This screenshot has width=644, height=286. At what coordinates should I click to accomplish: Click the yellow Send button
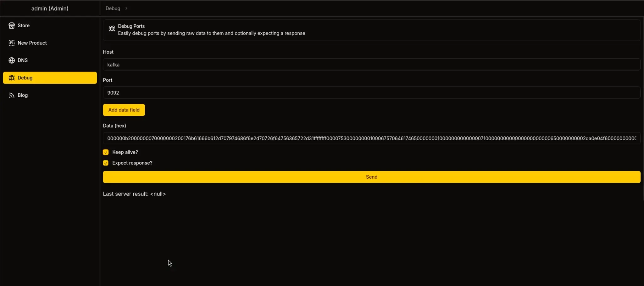point(371,177)
